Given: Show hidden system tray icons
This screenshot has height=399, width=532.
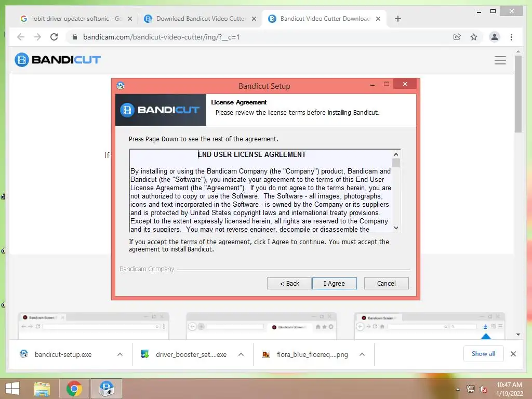Looking at the screenshot, I should pyautogui.click(x=458, y=389).
